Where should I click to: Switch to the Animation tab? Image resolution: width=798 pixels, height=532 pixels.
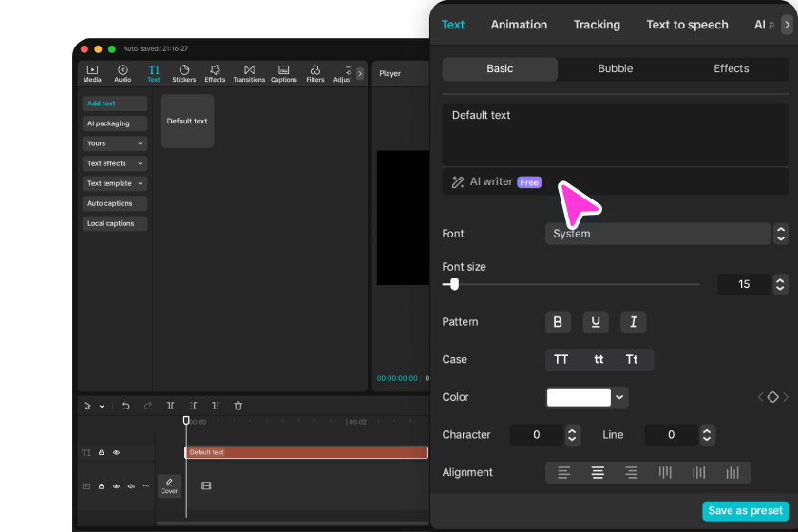(519, 25)
